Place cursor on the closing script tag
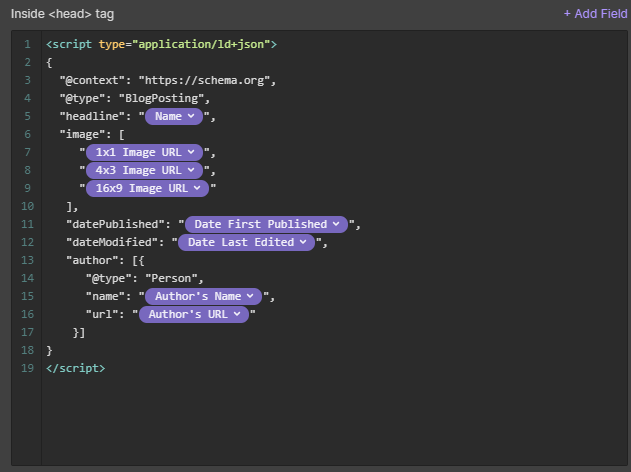 click(75, 368)
